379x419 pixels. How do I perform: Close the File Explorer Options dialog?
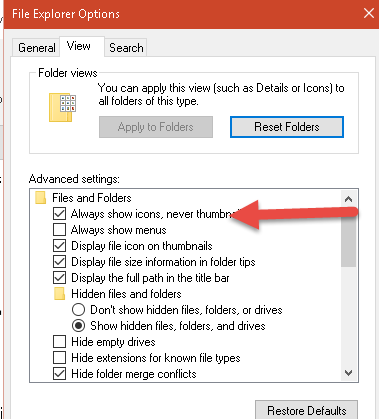tap(369, 14)
